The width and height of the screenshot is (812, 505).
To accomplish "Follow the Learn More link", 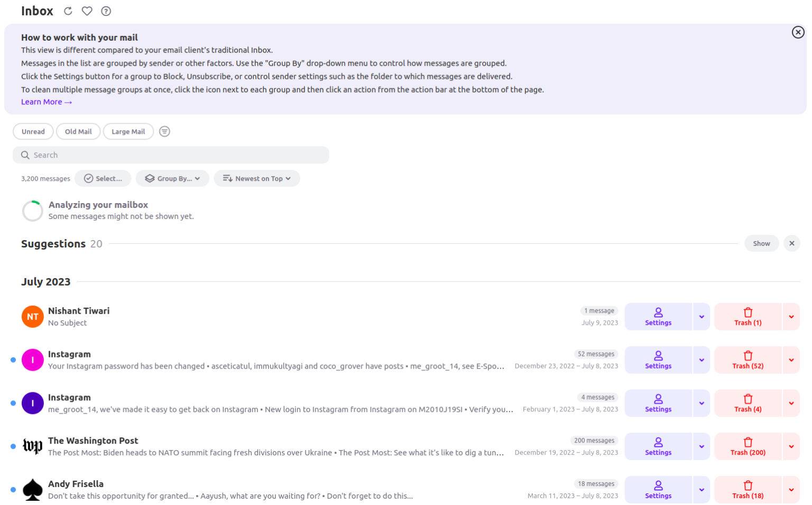I will 47,102.
